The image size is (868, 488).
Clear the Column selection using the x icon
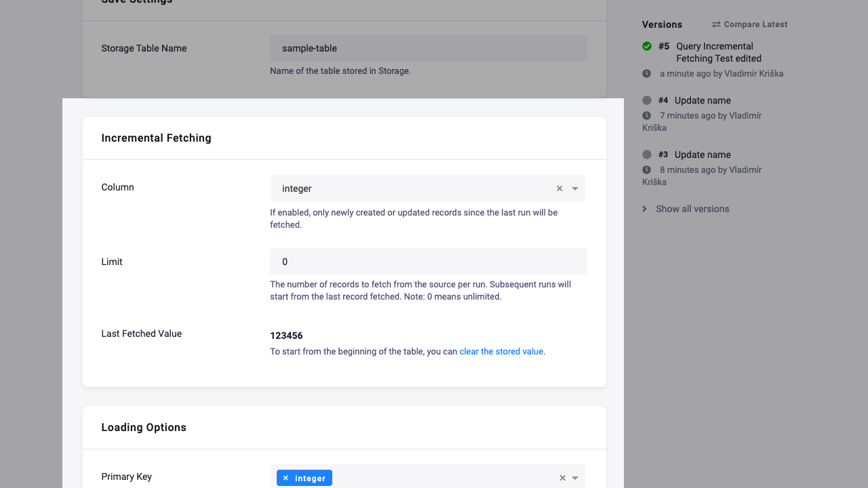(559, 188)
